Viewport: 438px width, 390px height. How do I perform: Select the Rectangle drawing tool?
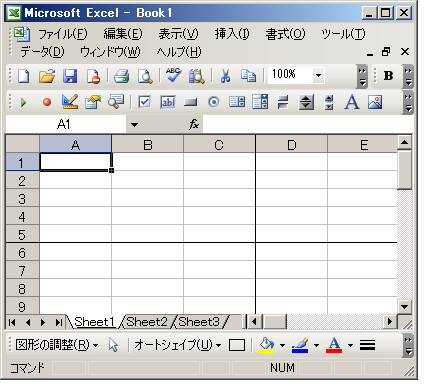[x=237, y=345]
